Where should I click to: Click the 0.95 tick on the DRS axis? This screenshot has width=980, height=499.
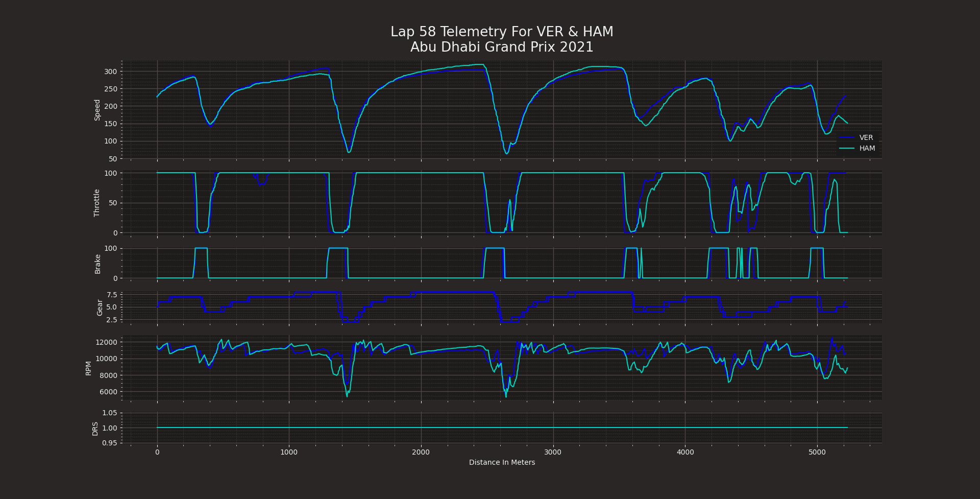[x=110, y=443]
